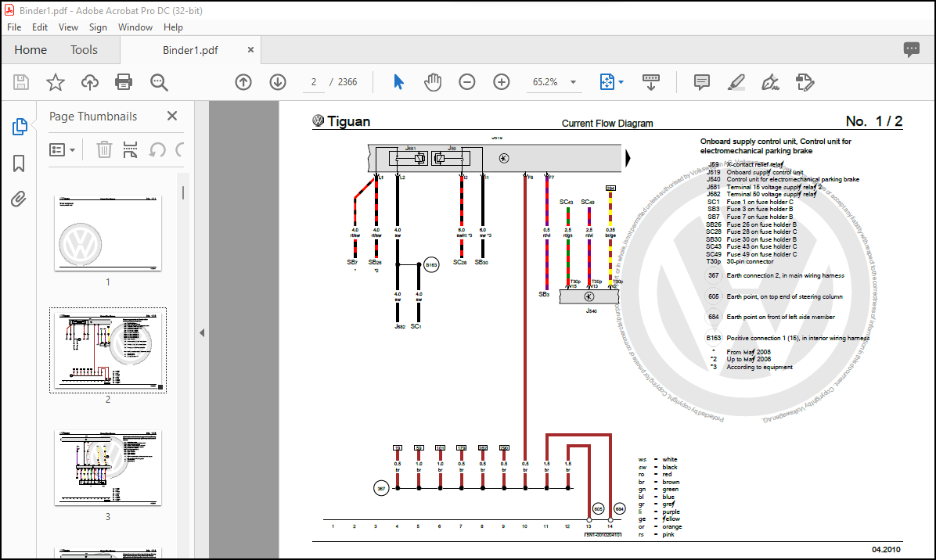Click the upload to cloud icon
Viewport: 936px width, 560px height.
(90, 82)
